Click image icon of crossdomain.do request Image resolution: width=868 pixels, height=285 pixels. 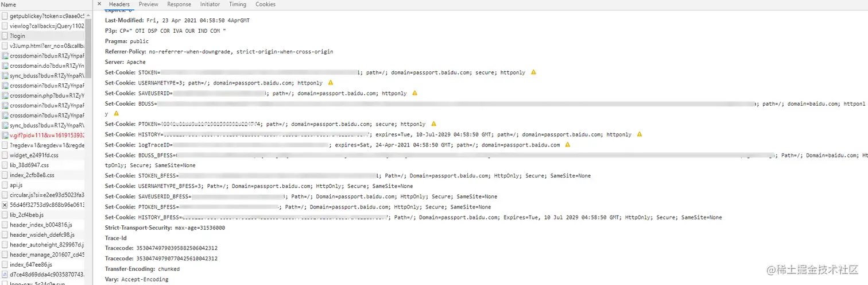click(x=5, y=66)
